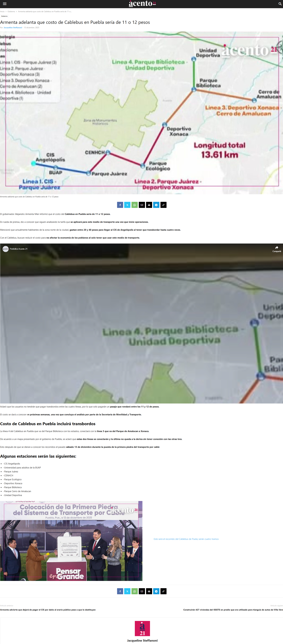Click paragraph starting "Con el Cablebus, buscan reducir"

coord(70,238)
